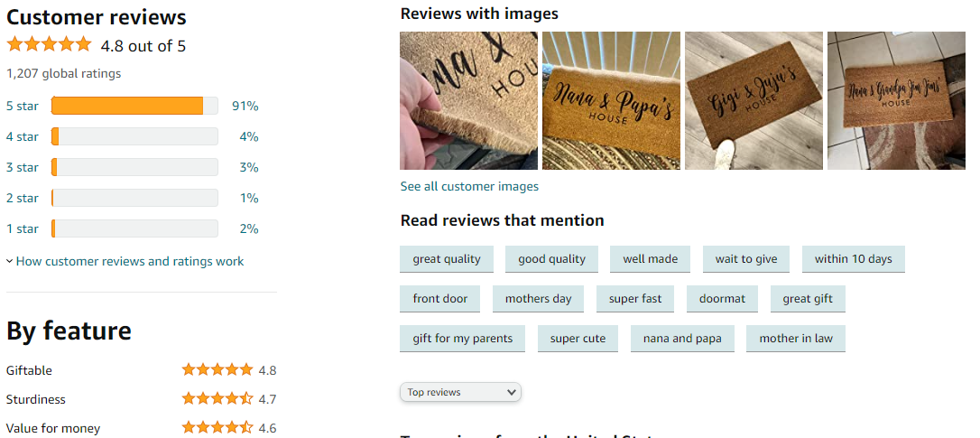
Task: Open the hand-held doormat edge image
Action: point(468,101)
